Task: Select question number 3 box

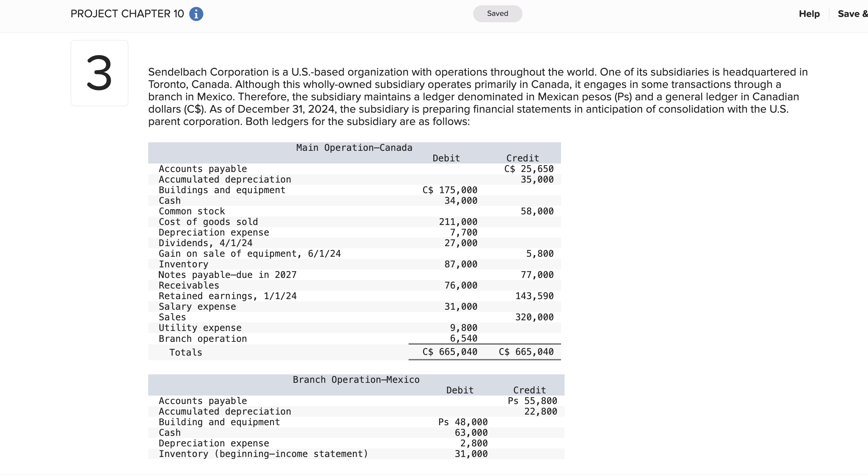Action: pyautogui.click(x=99, y=73)
